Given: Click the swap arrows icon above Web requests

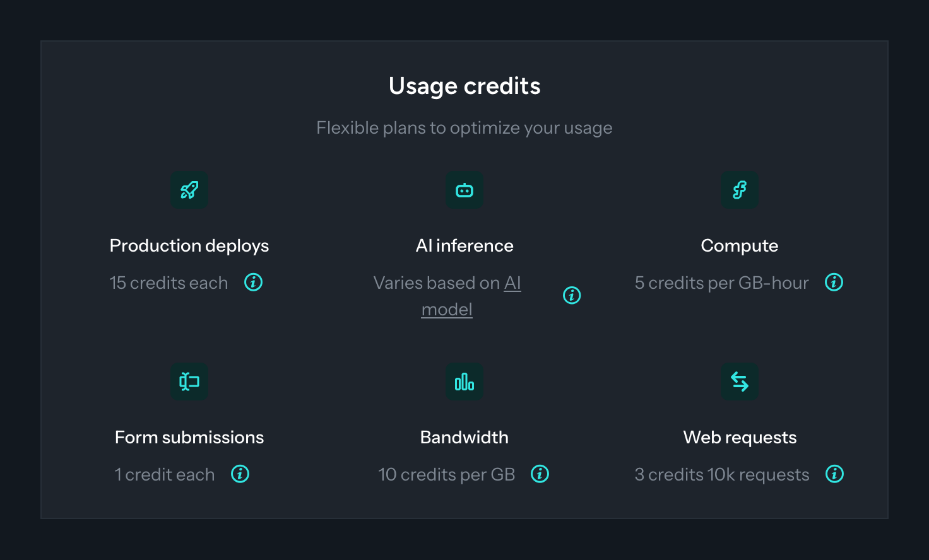Looking at the screenshot, I should pyautogui.click(x=740, y=382).
